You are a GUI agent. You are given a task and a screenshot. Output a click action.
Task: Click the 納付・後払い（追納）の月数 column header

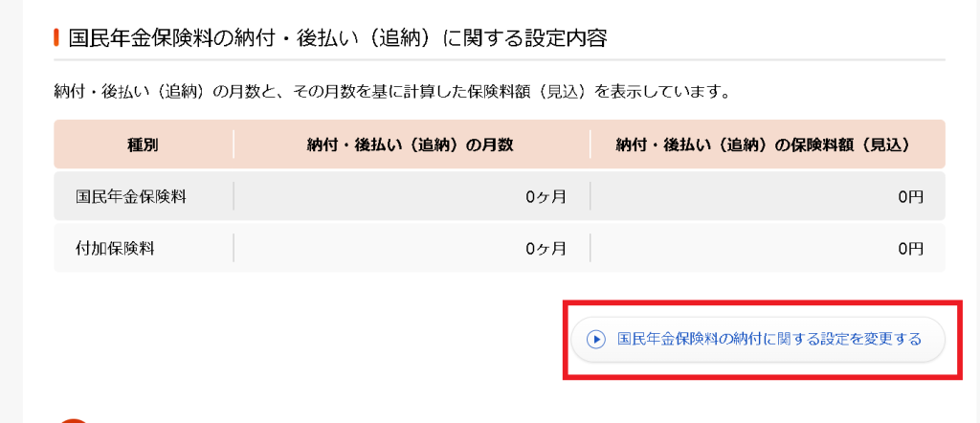pyautogui.click(x=410, y=145)
